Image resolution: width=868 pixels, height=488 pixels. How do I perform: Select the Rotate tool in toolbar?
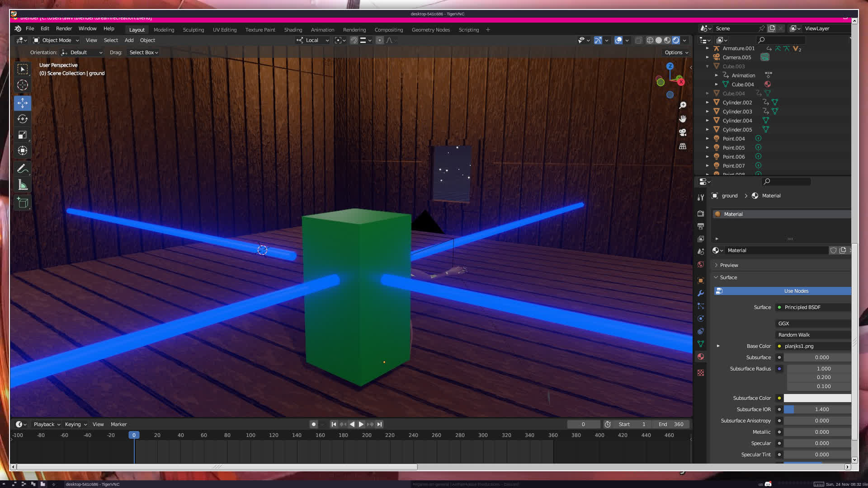23,119
